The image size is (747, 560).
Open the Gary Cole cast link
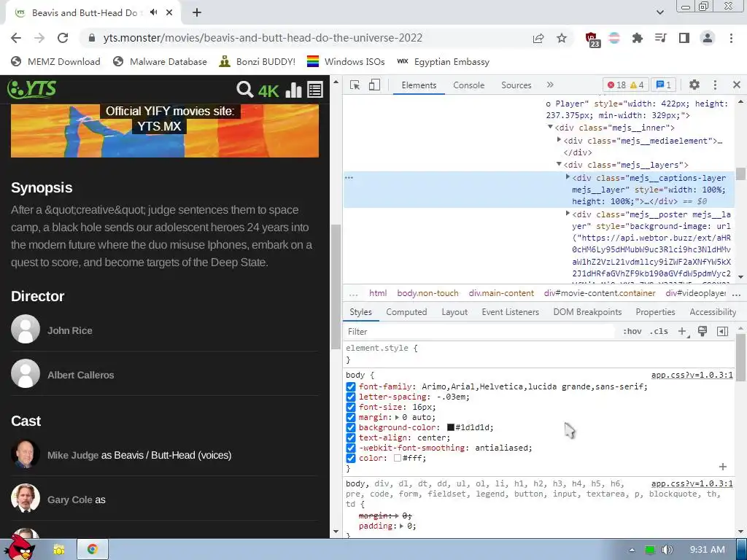pyautogui.click(x=69, y=500)
